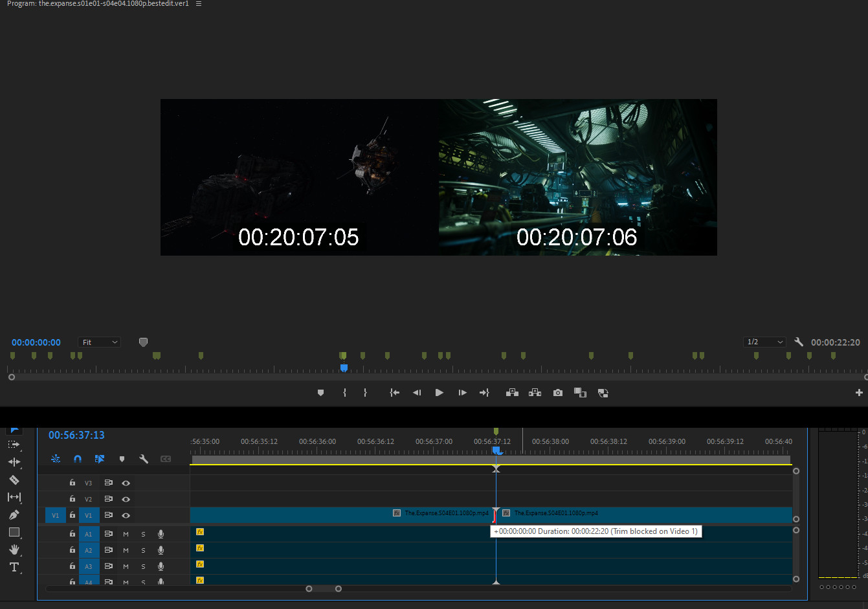
Task: Hide track V2 with eye icon
Action: click(x=126, y=499)
